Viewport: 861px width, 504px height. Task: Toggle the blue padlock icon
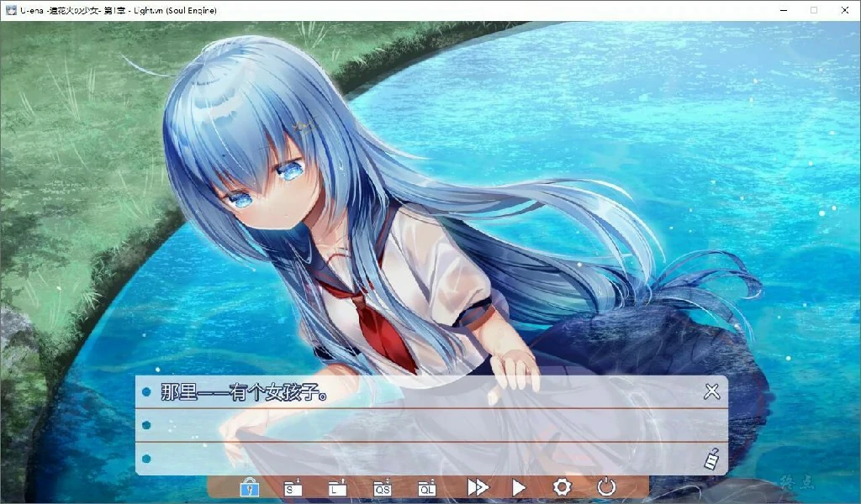tap(248, 487)
